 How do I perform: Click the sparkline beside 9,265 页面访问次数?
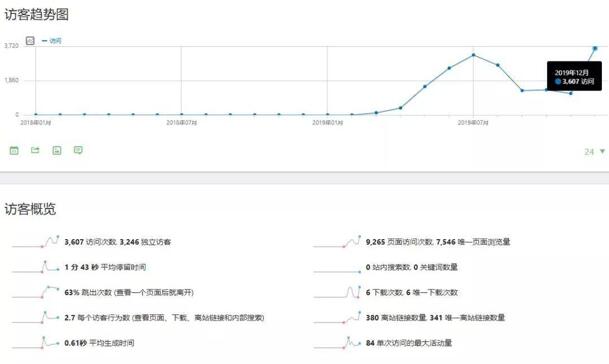pyautogui.click(x=337, y=241)
